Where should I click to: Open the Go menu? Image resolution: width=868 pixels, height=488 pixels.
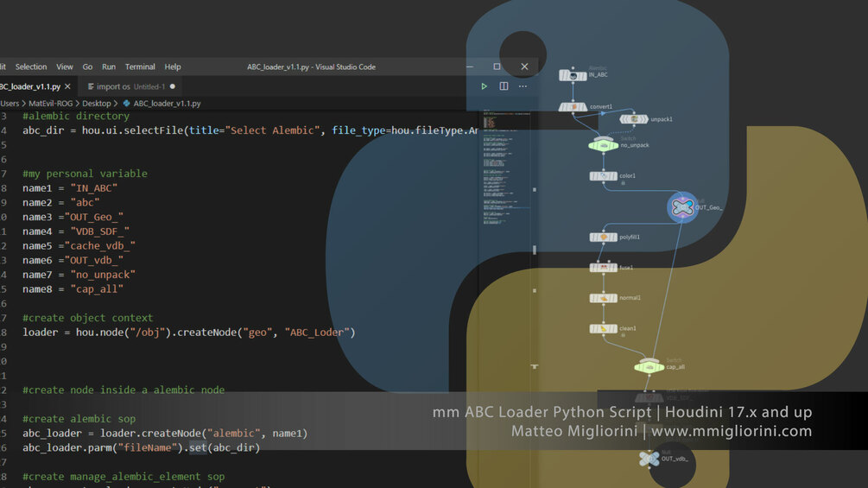(87, 67)
